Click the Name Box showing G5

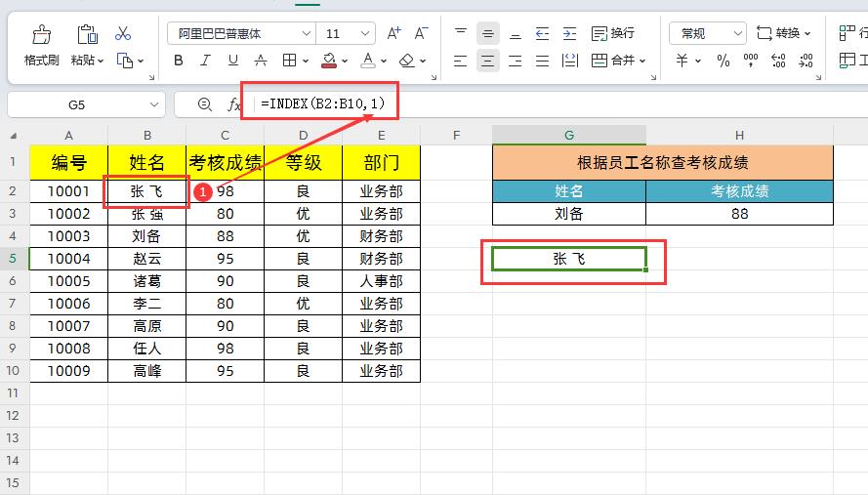(86, 104)
